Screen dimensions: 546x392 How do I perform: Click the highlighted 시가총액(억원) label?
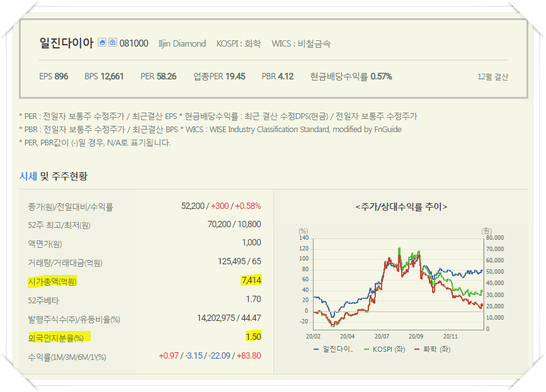click(x=52, y=281)
